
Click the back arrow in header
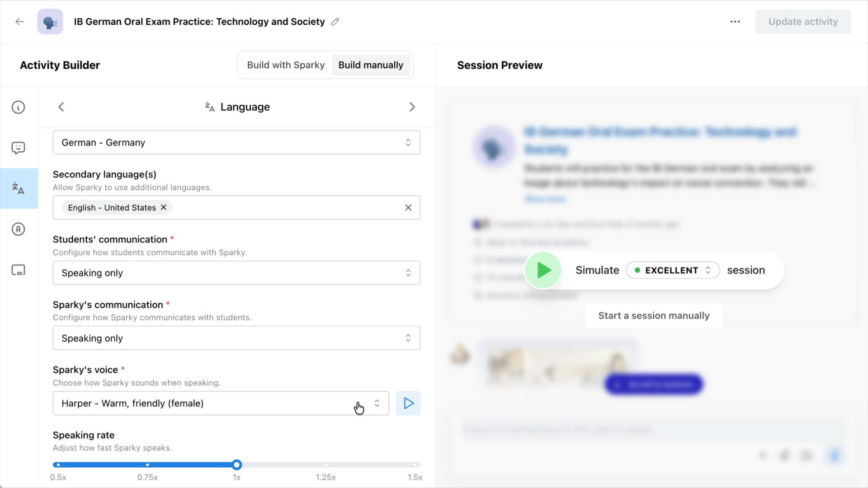coord(19,22)
